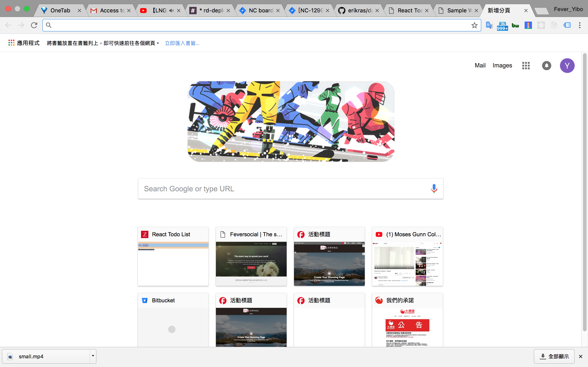Open the RSS extension showing 999+ badge
Viewport: 588px width, 367px height.
point(502,26)
